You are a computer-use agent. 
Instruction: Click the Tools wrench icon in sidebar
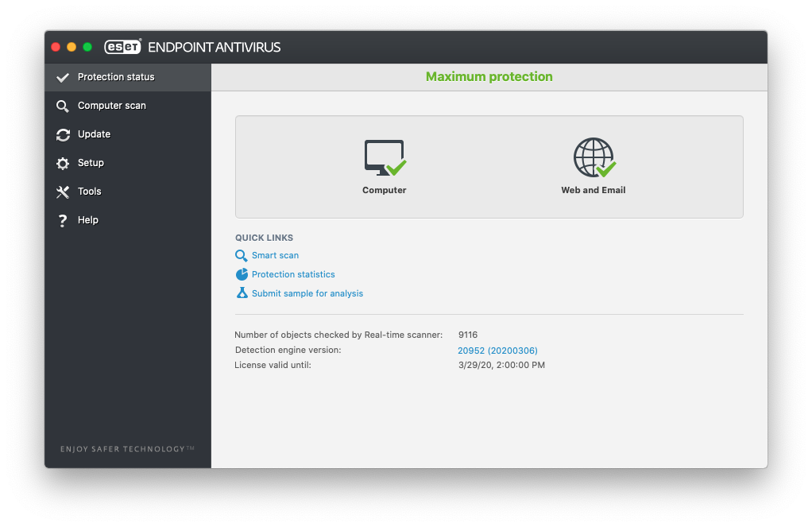point(63,192)
